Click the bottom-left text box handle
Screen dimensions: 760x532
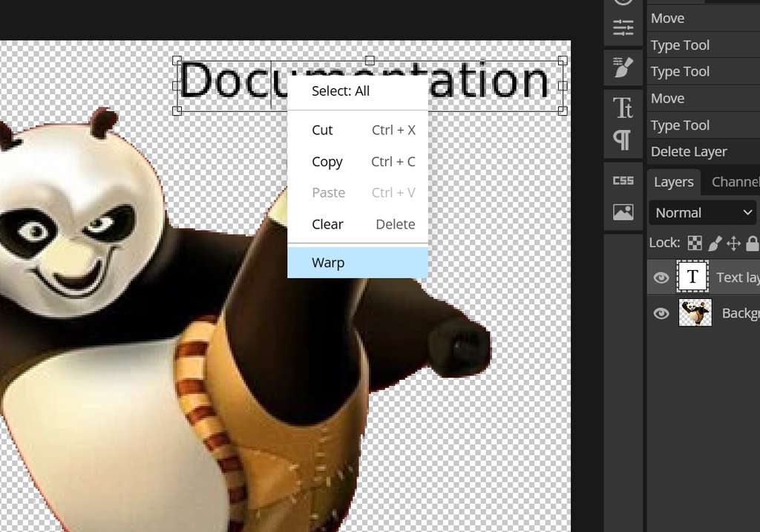point(177,111)
